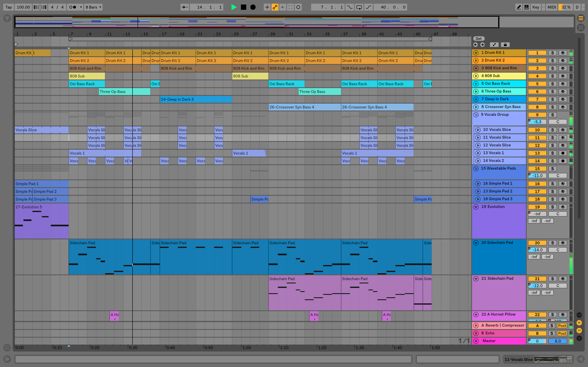Viewport: 588px width, 367px height.
Task: Click the Tap tempo button
Action: coord(7,7)
